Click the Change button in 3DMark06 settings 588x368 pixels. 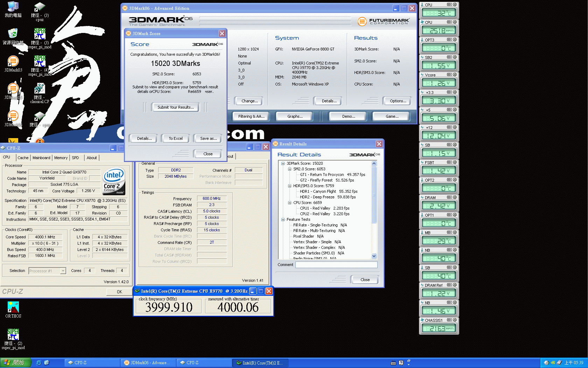click(250, 101)
